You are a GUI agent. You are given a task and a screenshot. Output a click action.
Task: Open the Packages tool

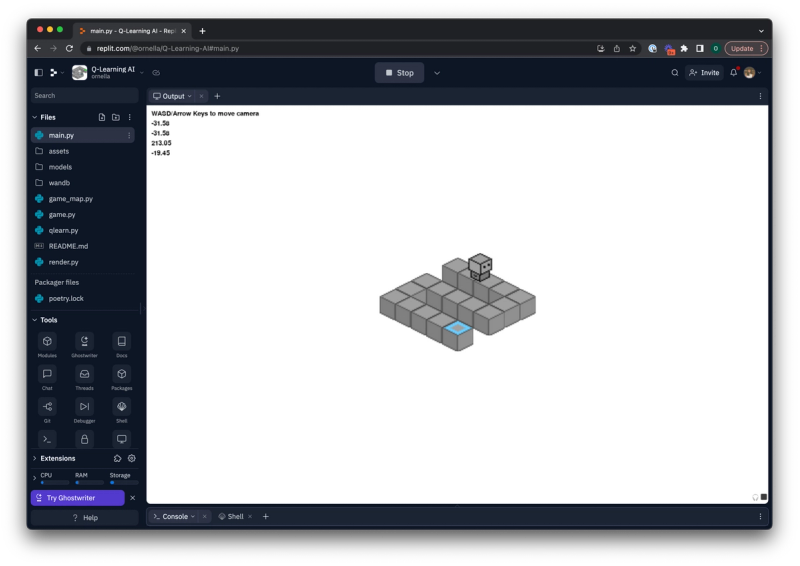[121, 374]
